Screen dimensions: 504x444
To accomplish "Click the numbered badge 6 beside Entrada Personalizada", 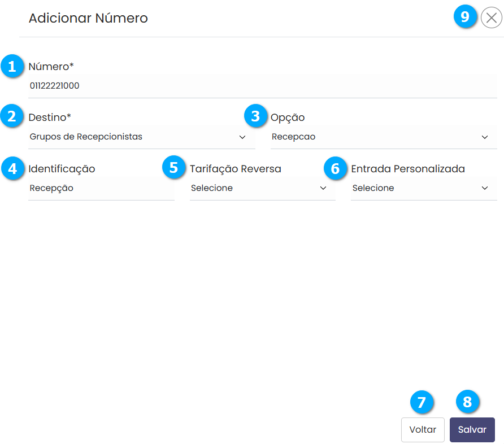I will (336, 168).
